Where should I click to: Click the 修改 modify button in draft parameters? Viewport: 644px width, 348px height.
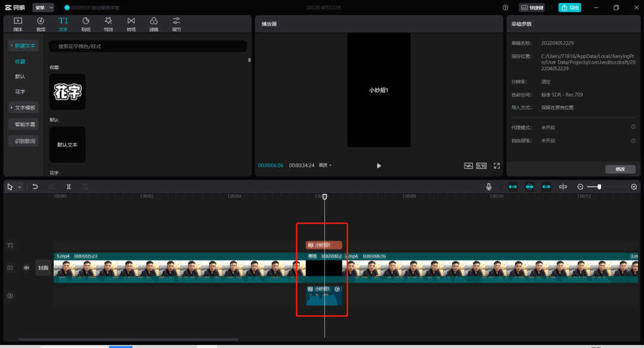[620, 169]
